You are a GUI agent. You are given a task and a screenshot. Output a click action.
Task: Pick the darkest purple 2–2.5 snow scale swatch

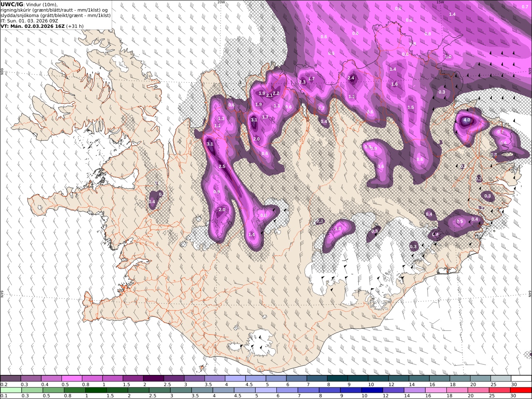coord(153,378)
